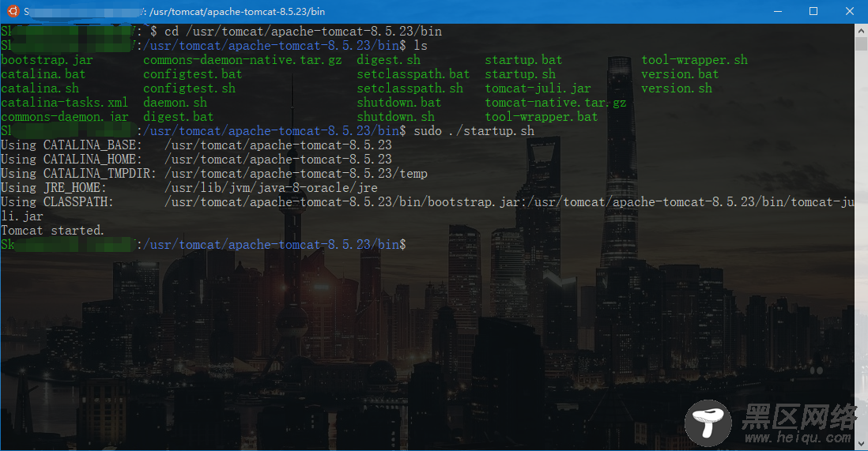The height and width of the screenshot is (451, 868).
Task: Click on setclasspath.sh file name
Action: pos(409,88)
